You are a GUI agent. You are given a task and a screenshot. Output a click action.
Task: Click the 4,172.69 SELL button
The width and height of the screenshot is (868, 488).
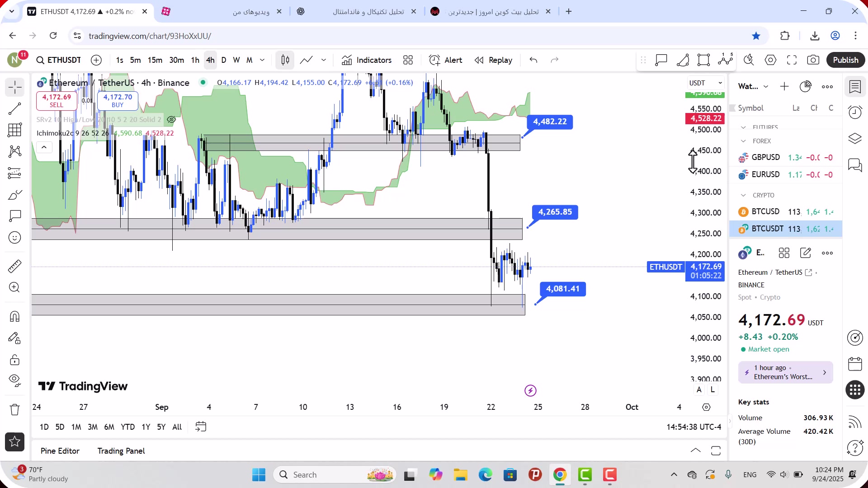pos(57,100)
